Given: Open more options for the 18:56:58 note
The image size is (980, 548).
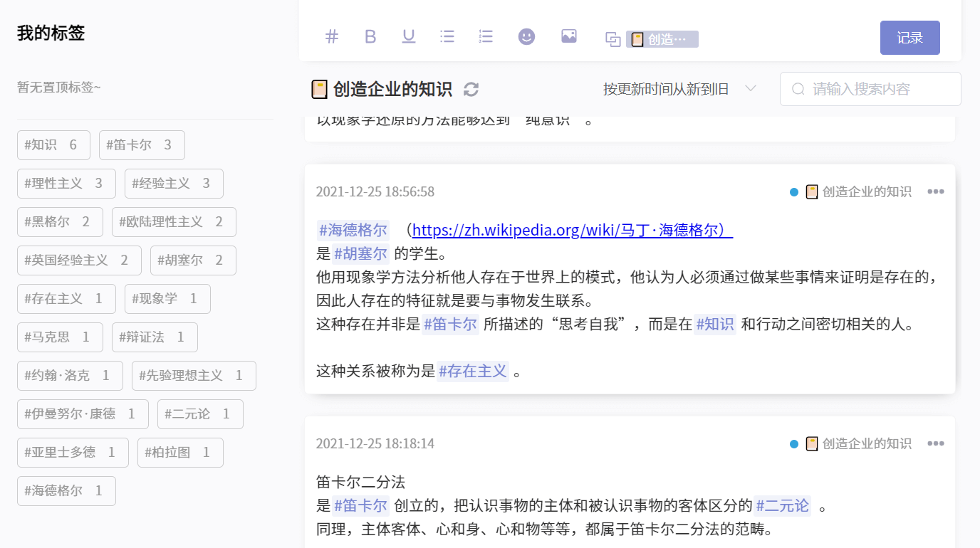Looking at the screenshot, I should [x=936, y=191].
